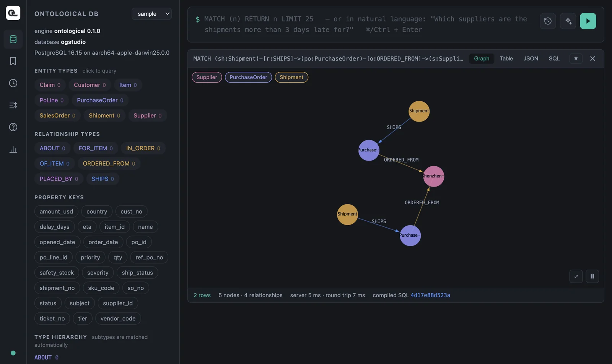Open compiled SQL link 4d17e88d523a
The height and width of the screenshot is (364, 612).
pos(430,295)
